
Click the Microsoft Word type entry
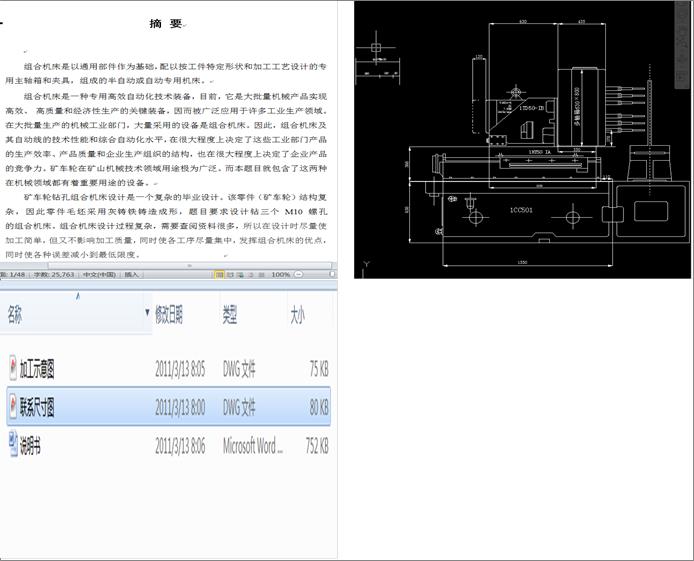253,446
